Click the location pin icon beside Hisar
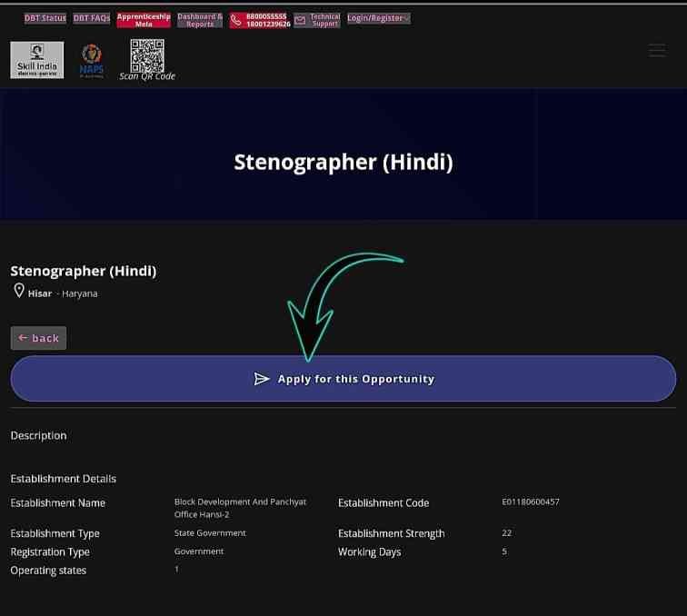The width and height of the screenshot is (687, 616). tap(18, 292)
